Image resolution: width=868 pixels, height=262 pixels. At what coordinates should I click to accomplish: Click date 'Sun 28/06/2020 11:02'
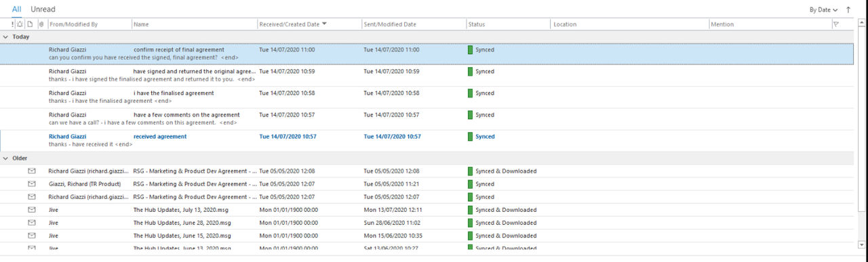(x=393, y=223)
